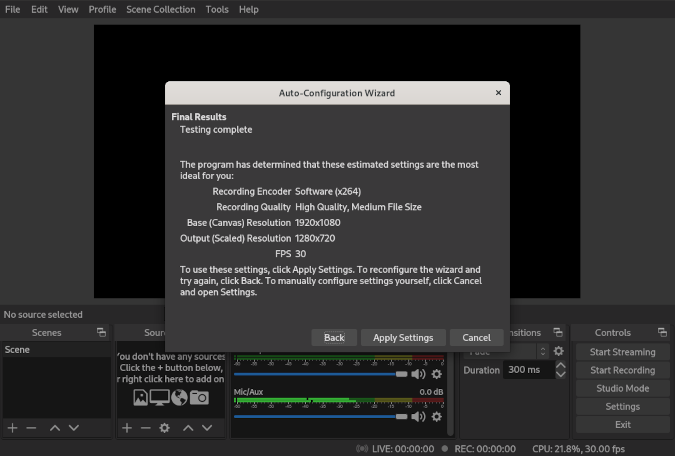Increase the transition Duration stepper
The width and height of the screenshot is (675, 456).
[x=560, y=365]
